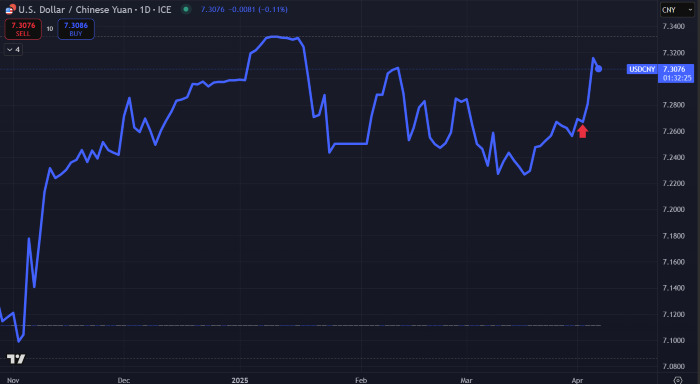The width and height of the screenshot is (700, 384).
Task: Click the Mar label on time axis
Action: point(466,380)
